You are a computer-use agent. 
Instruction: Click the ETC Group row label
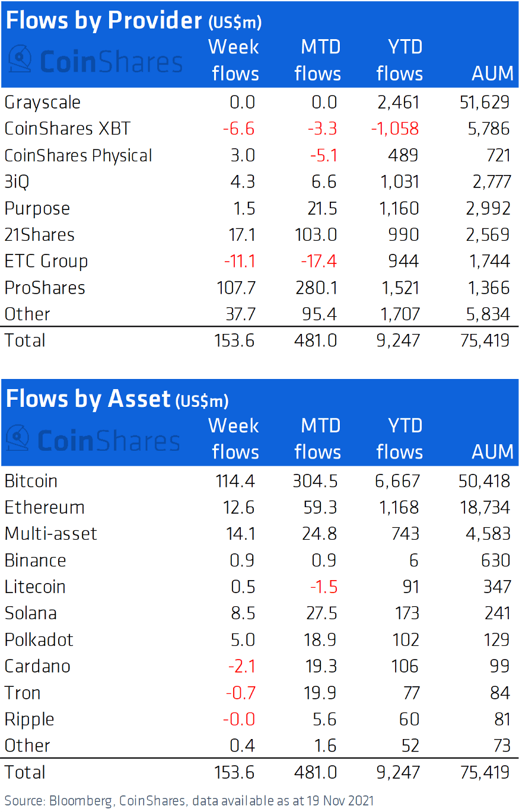(x=46, y=261)
